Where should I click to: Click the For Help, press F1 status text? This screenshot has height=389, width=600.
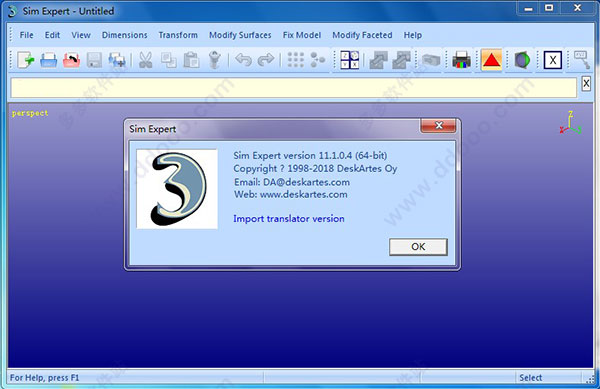(x=44, y=378)
